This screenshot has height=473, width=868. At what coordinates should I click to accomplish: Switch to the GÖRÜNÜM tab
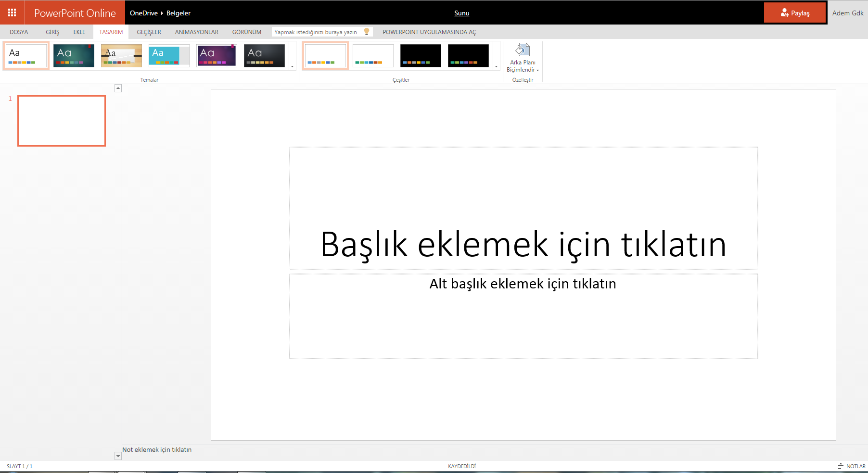pos(247,32)
